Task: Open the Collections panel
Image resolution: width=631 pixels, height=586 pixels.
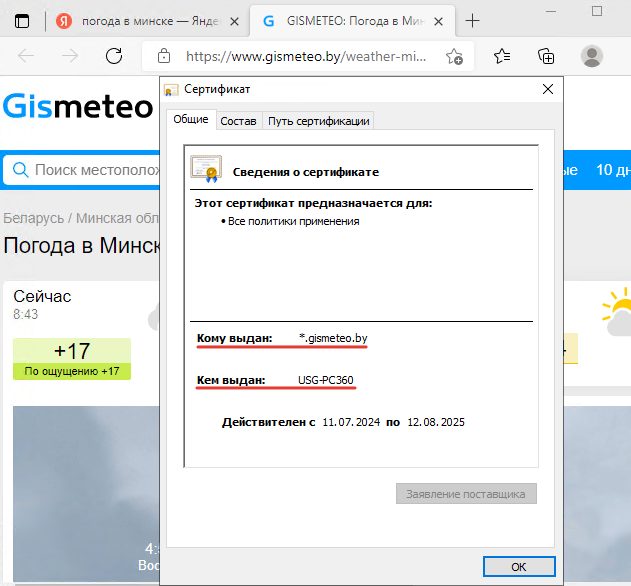Action: pyautogui.click(x=546, y=56)
